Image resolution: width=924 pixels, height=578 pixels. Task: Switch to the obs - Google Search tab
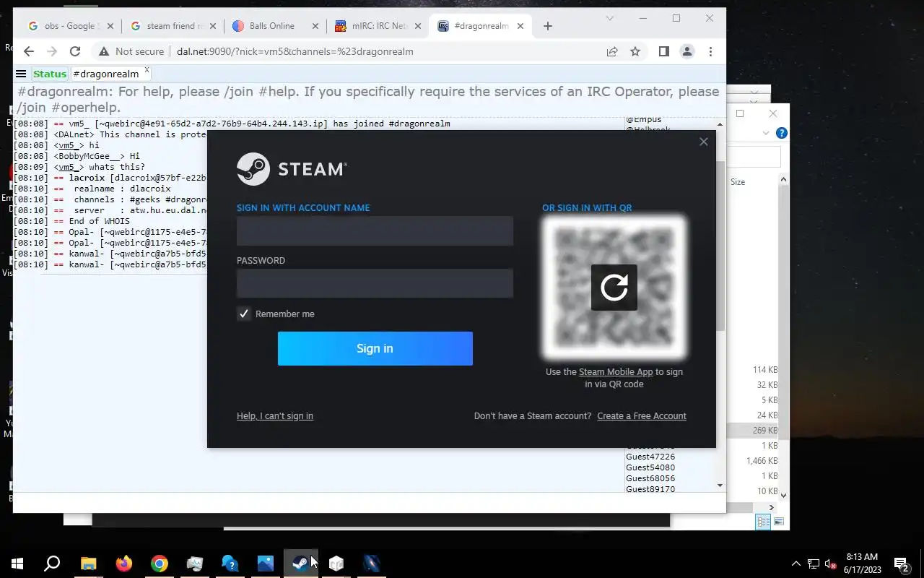(70, 26)
